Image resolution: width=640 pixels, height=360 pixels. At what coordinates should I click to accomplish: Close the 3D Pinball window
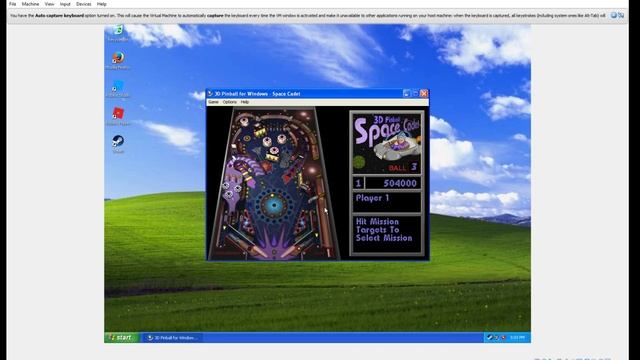point(424,93)
